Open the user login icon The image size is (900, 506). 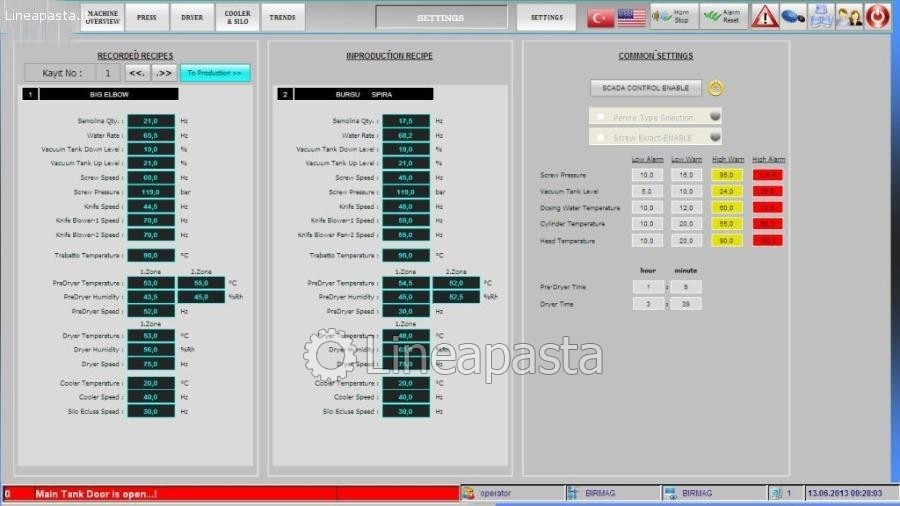point(849,17)
